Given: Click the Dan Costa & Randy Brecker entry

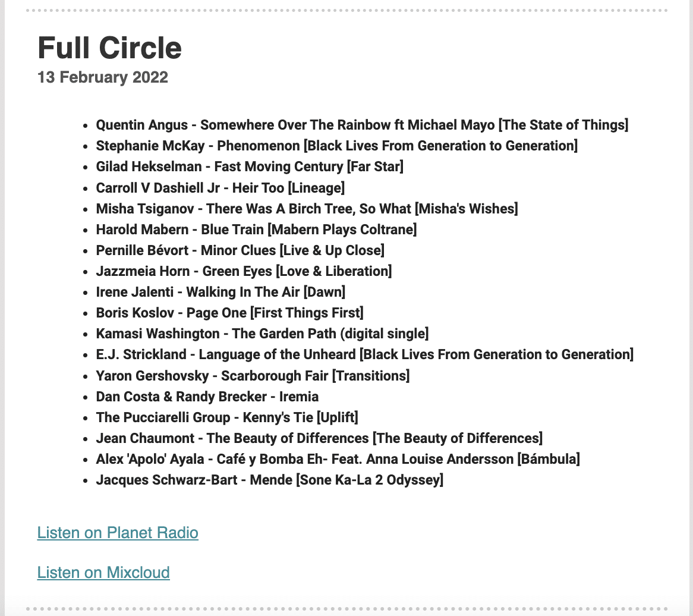Looking at the screenshot, I should [x=207, y=396].
